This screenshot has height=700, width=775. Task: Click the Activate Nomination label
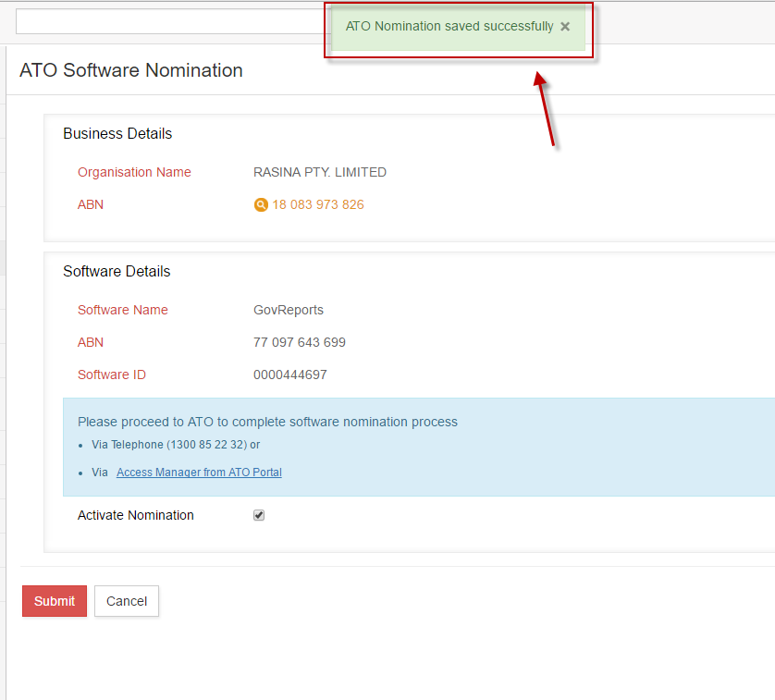click(x=136, y=515)
